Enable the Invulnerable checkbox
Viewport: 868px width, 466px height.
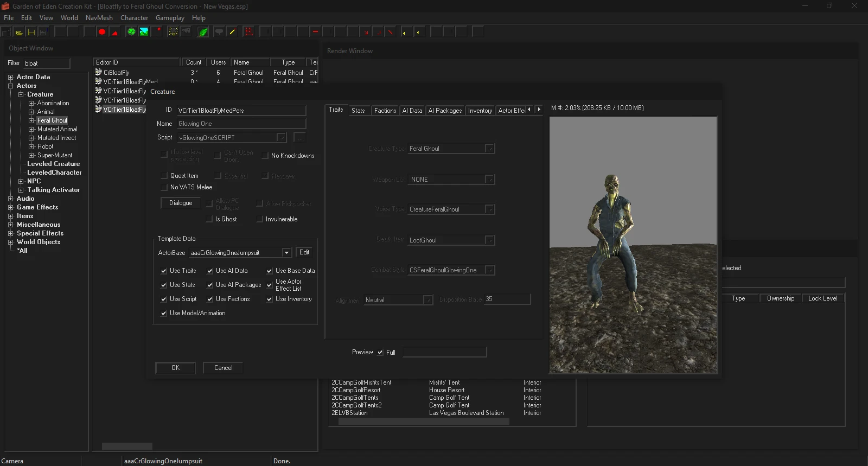click(260, 219)
